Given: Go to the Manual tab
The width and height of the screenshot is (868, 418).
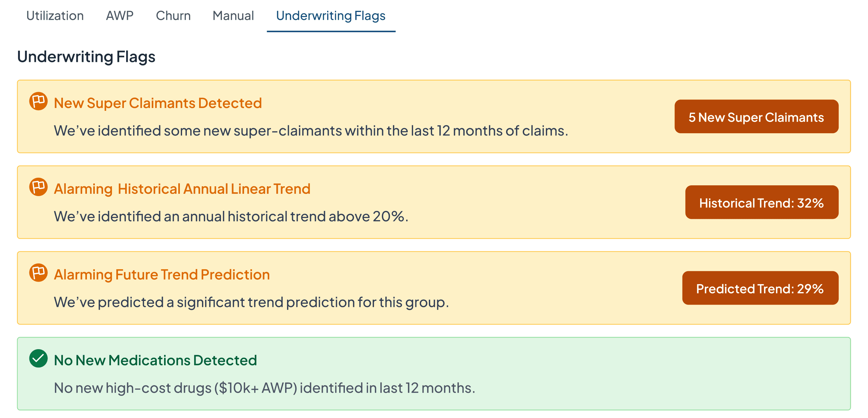Looking at the screenshot, I should pyautogui.click(x=233, y=16).
